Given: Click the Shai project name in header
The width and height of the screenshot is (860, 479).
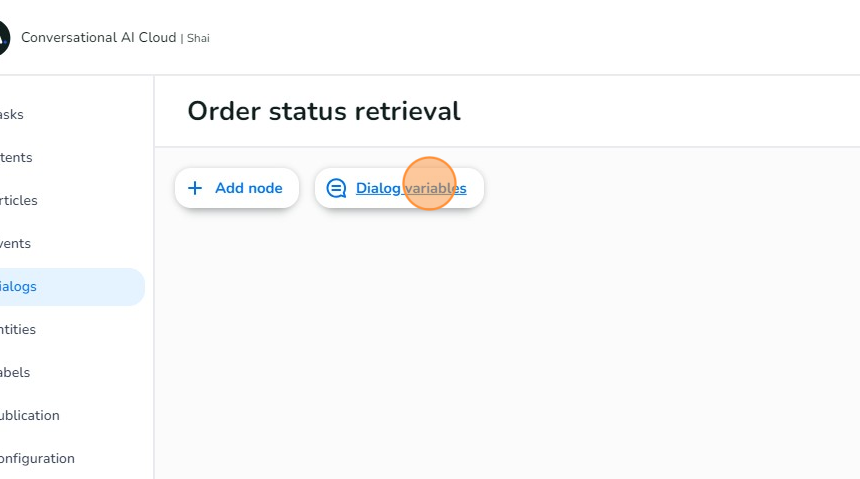Looking at the screenshot, I should click(x=198, y=38).
